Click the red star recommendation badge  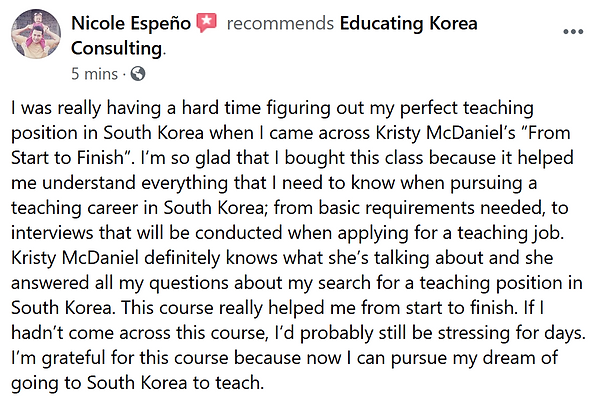coord(207,23)
